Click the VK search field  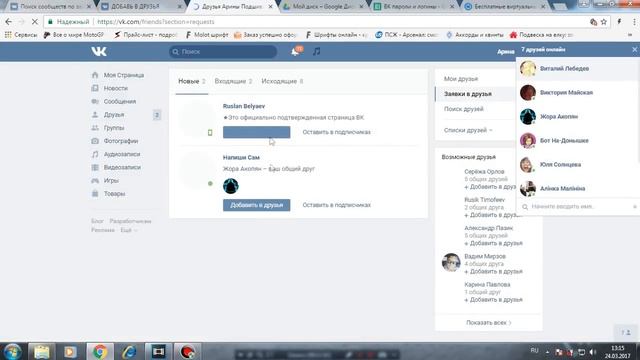(223, 52)
